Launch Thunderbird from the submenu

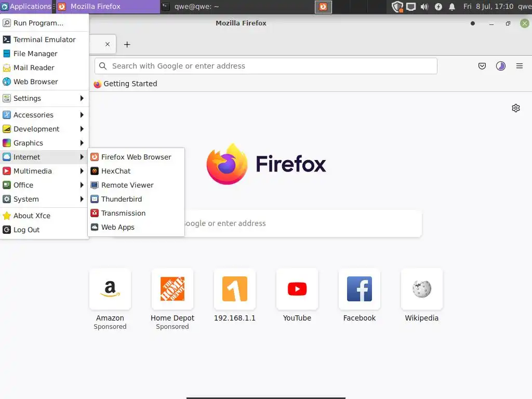[136, 199]
